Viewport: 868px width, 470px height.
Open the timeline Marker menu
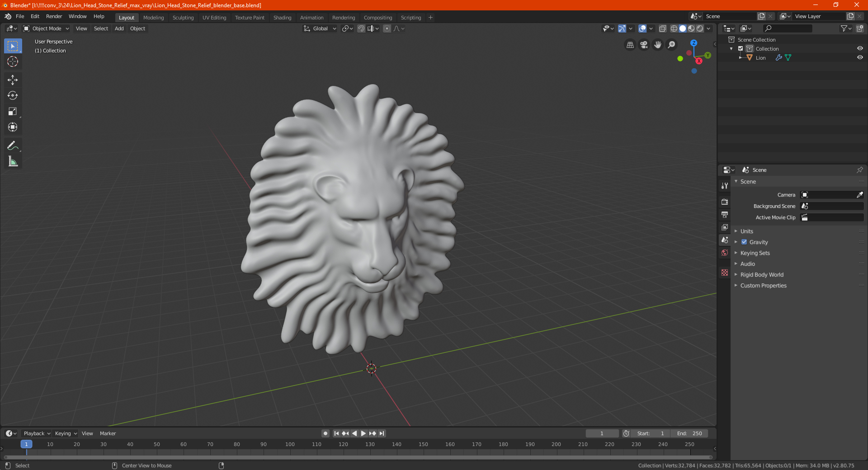(108, 433)
